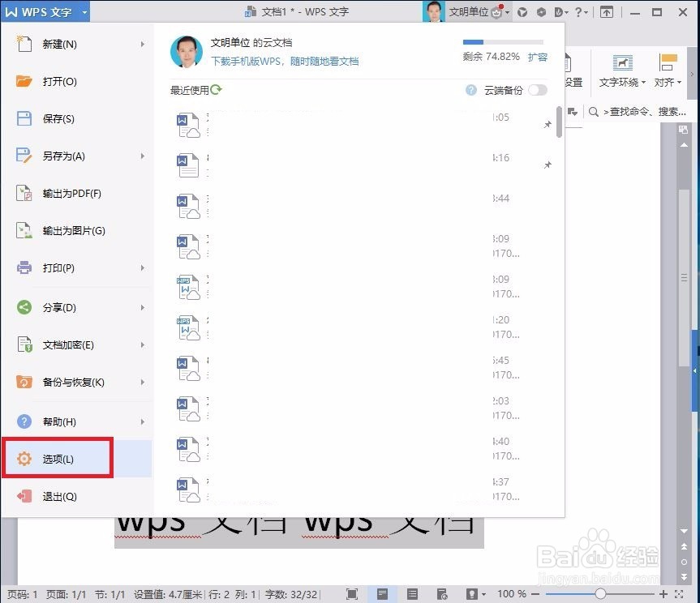Viewport: 700px width, 603px height.
Task: Click the Open folder icon
Action: 24,81
